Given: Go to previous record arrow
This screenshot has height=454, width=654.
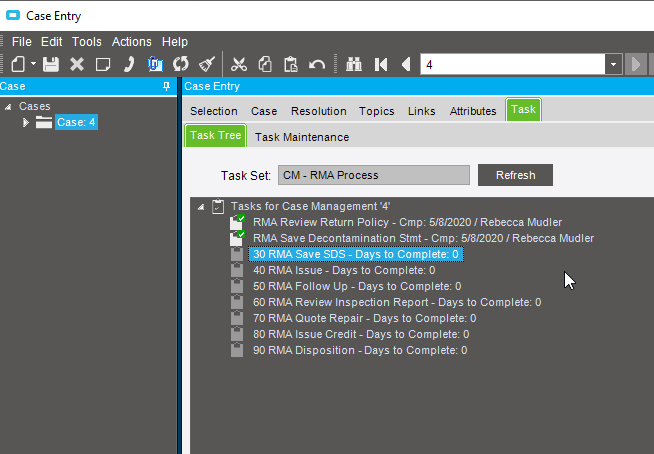Looking at the screenshot, I should 406,65.
